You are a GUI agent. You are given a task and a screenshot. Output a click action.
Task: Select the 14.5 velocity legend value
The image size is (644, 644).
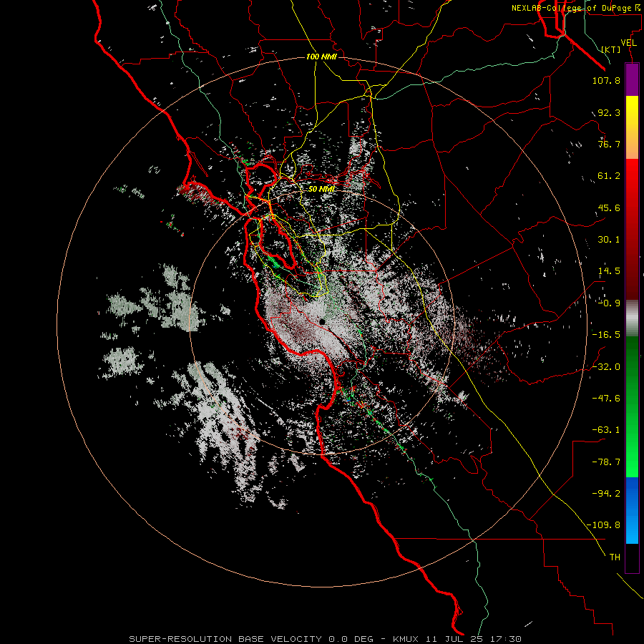(609, 271)
